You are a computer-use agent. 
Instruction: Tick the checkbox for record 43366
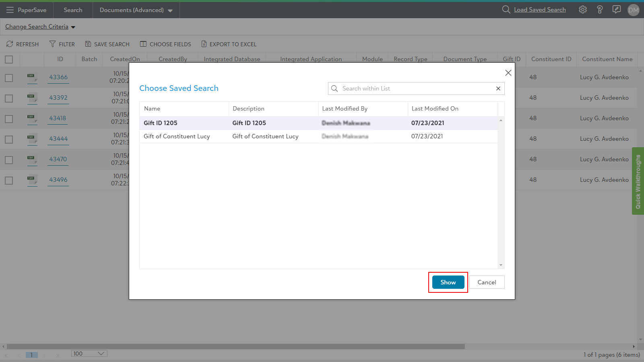pyautogui.click(x=9, y=78)
